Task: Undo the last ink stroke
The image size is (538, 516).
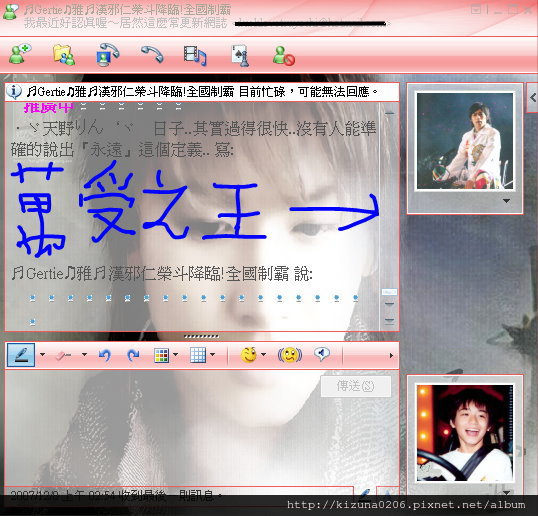Action: [104, 355]
